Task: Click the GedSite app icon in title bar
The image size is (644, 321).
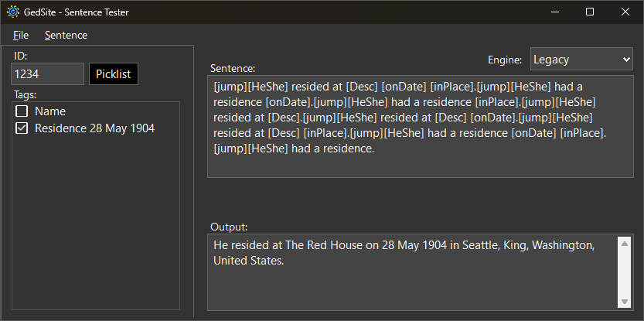Action: 13,12
